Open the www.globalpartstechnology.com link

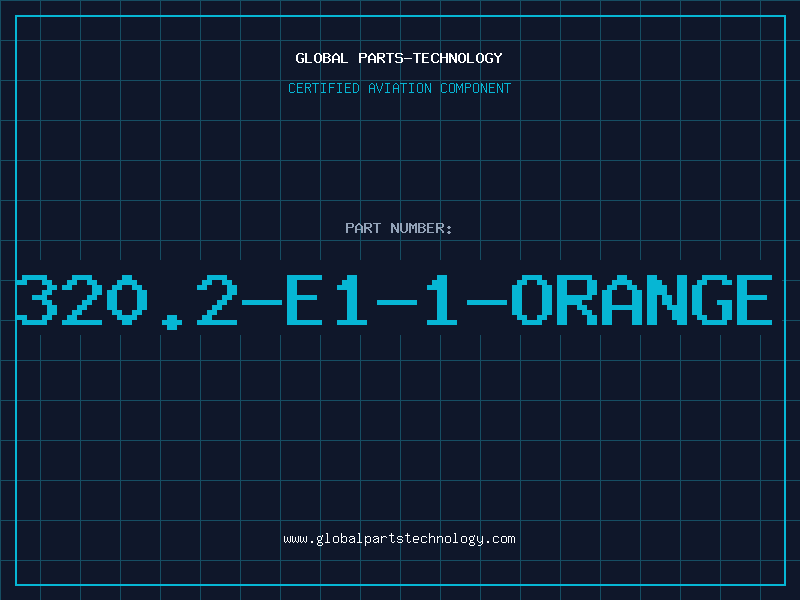[399, 539]
